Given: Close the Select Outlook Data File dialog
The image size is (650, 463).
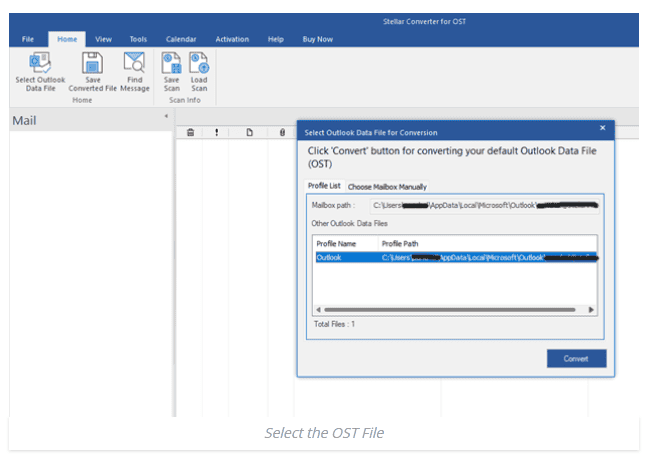Looking at the screenshot, I should [x=602, y=129].
